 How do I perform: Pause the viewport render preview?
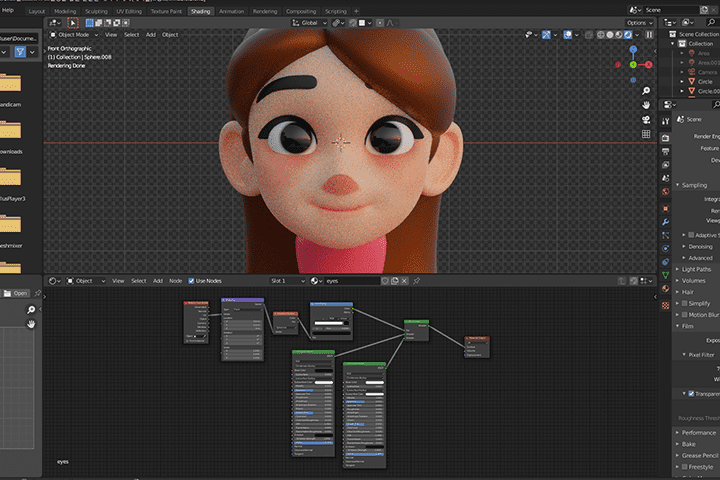(649, 35)
